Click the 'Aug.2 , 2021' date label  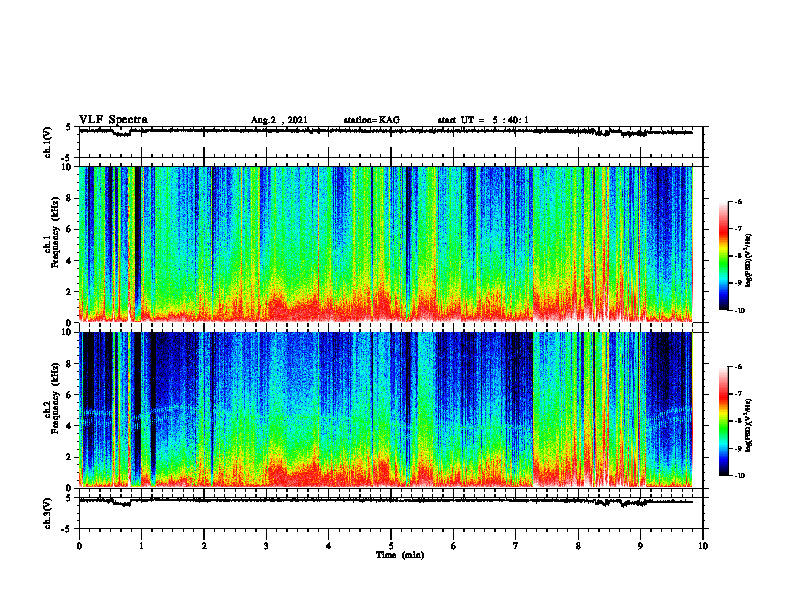click(279, 120)
